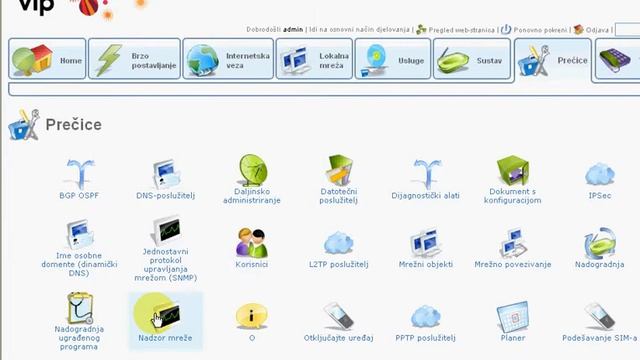This screenshot has width=640, height=360.
Task: Switch to the Usluge tab
Action: click(x=393, y=59)
